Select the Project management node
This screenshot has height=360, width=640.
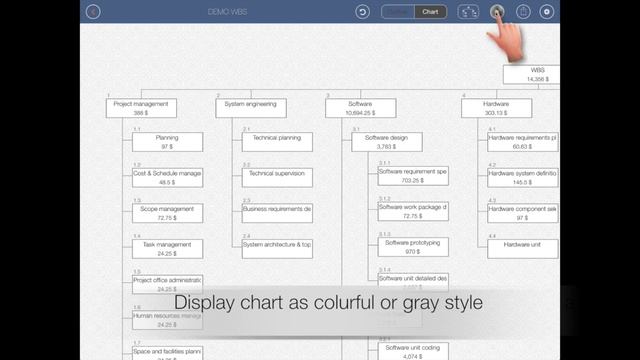click(x=141, y=108)
